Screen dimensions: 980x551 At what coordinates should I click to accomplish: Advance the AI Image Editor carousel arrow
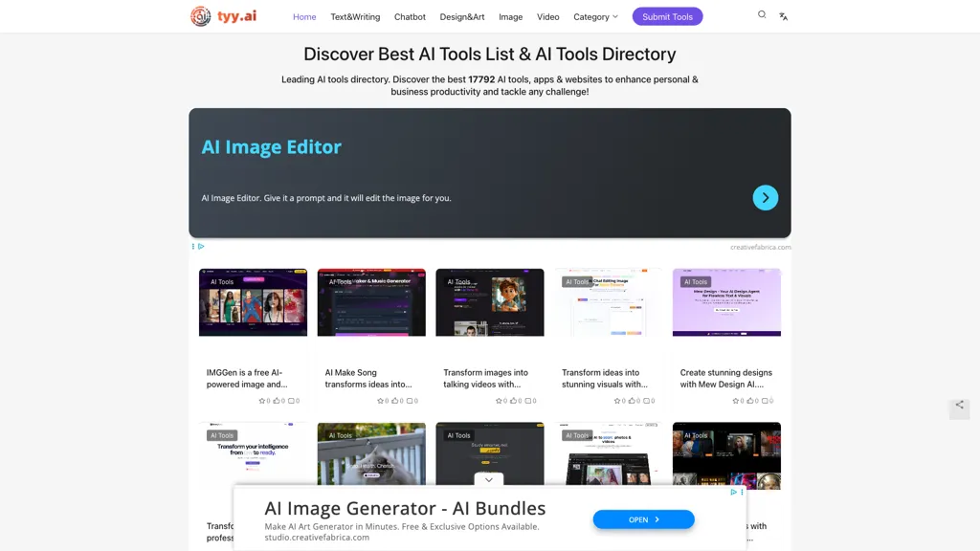766,197
